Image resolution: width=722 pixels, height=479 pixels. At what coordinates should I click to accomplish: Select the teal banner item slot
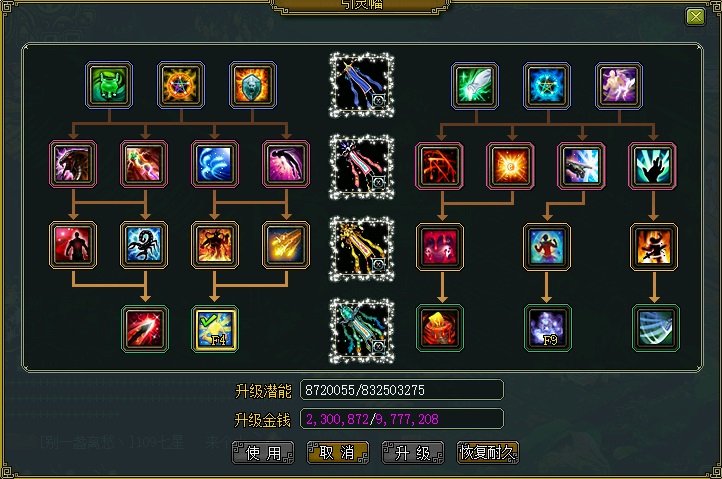(361, 330)
